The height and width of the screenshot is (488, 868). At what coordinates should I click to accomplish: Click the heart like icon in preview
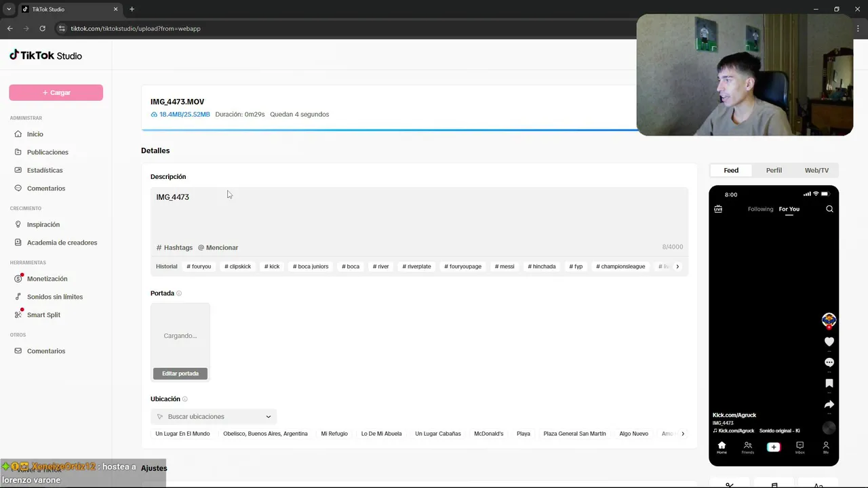829,342
